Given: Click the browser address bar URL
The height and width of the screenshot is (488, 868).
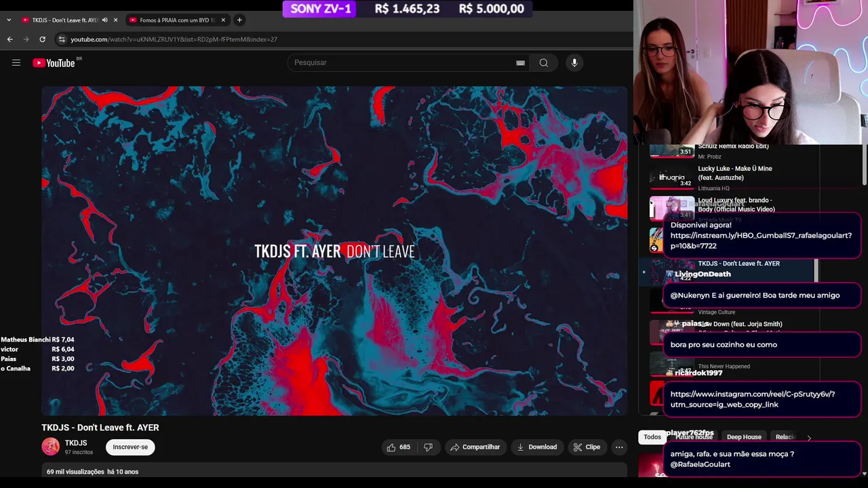Looking at the screenshot, I should click(x=174, y=39).
